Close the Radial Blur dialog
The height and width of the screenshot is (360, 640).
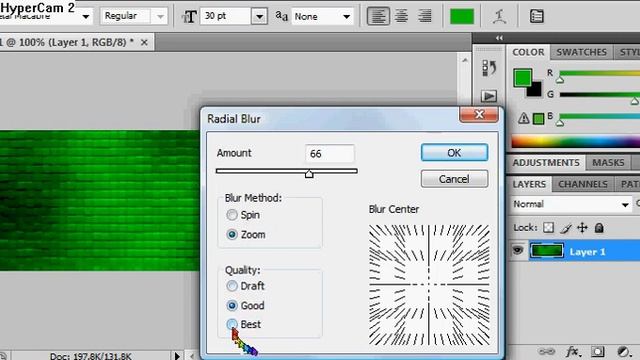(479, 115)
